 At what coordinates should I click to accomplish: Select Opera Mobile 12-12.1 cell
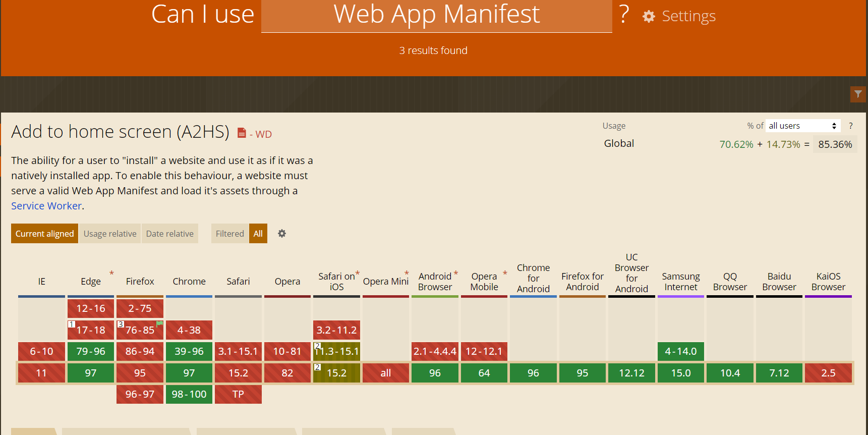point(484,351)
